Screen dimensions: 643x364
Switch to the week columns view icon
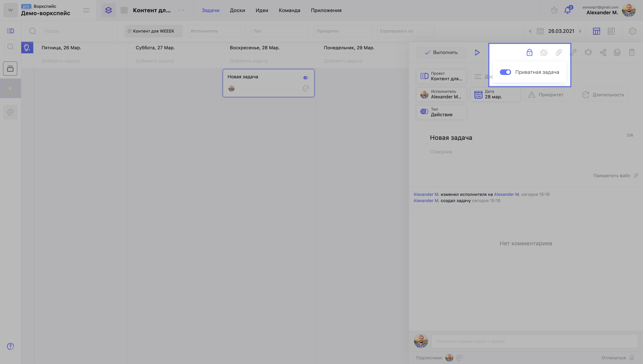click(x=597, y=31)
